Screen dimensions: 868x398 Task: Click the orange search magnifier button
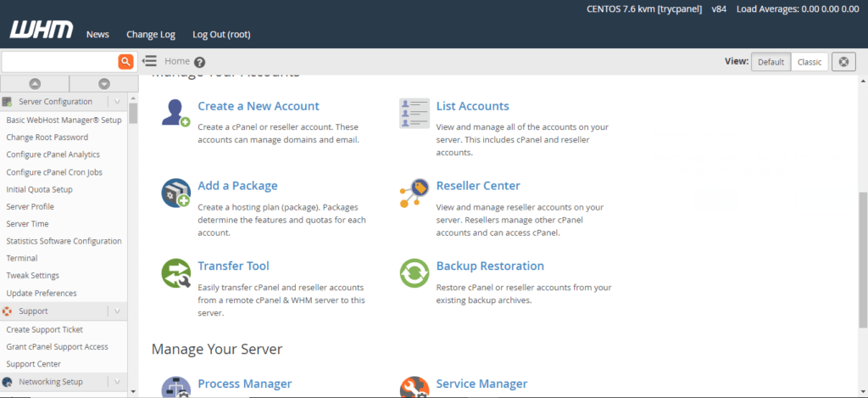point(125,62)
